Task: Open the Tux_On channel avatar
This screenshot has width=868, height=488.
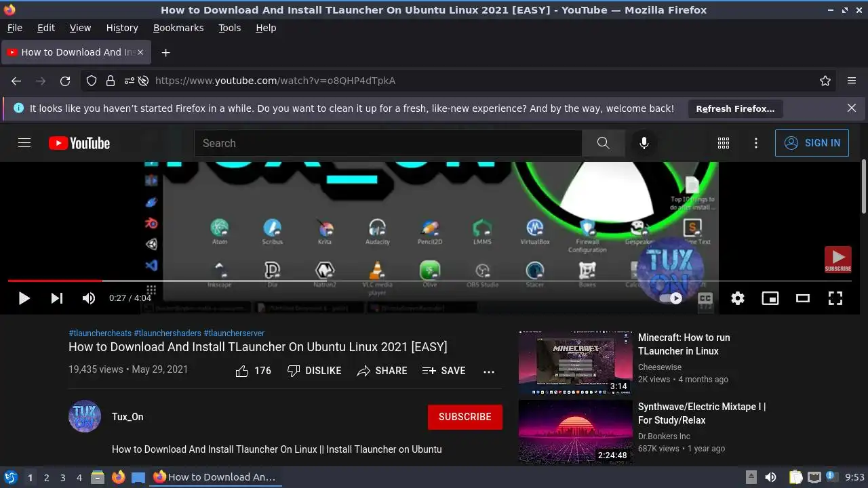Action: tap(85, 416)
